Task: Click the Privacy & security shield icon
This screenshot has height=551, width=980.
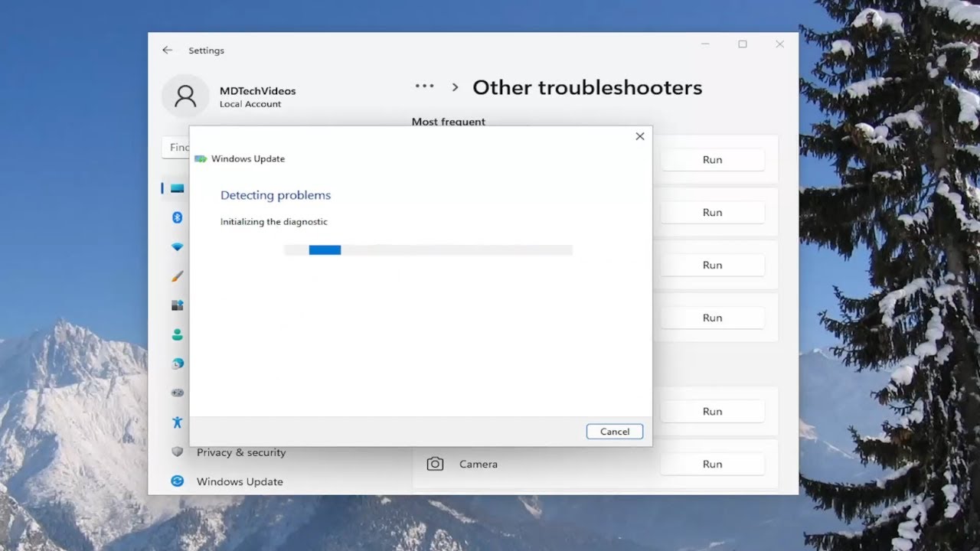Action: click(178, 452)
